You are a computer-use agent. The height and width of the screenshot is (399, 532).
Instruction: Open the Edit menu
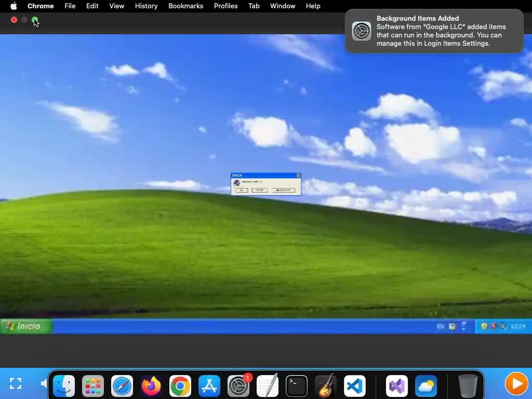[92, 6]
